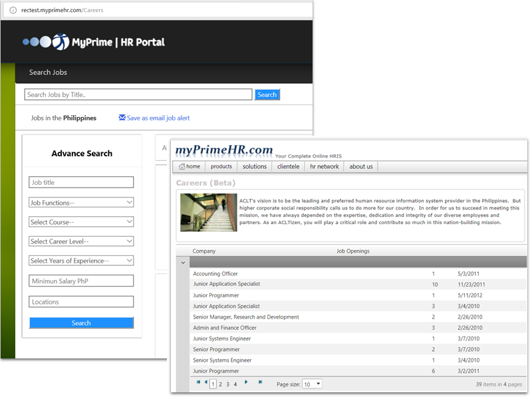
Task: Go to page 3 of job openings
Action: (x=227, y=384)
